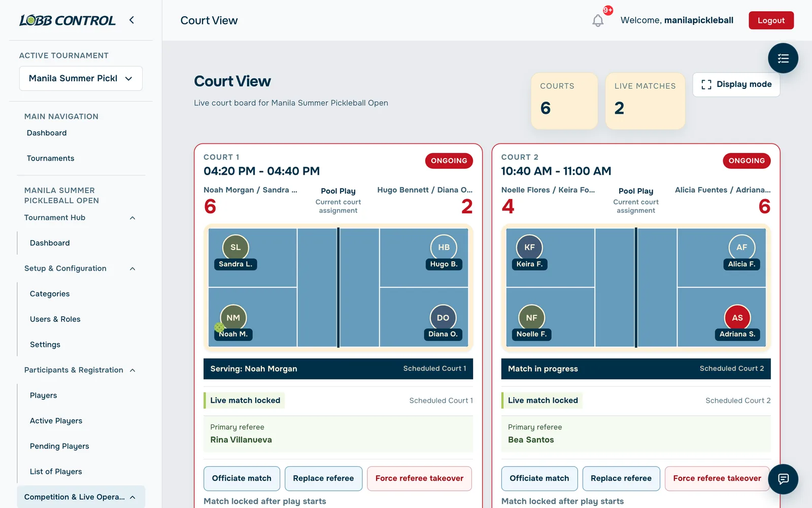Force referee takeover on Court 1
The width and height of the screenshot is (812, 508).
click(419, 479)
